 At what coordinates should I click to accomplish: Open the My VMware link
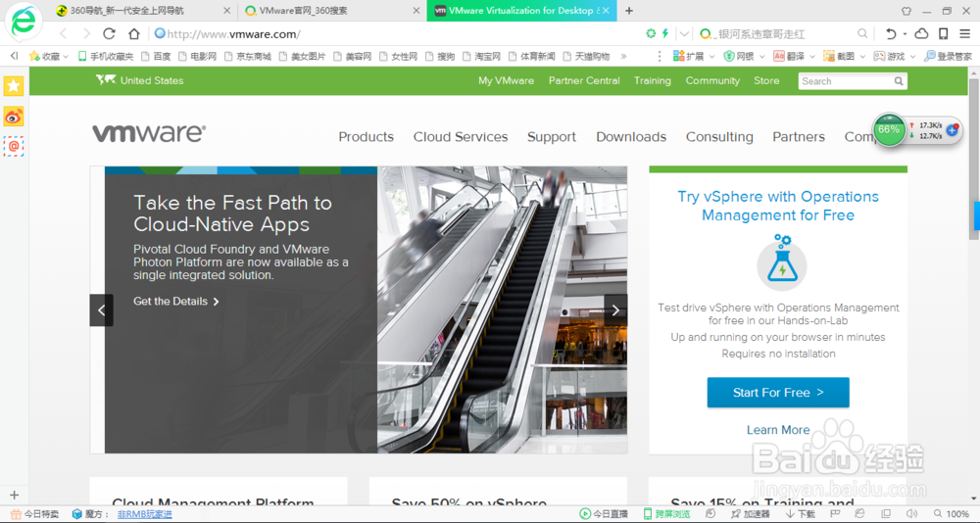(507, 80)
